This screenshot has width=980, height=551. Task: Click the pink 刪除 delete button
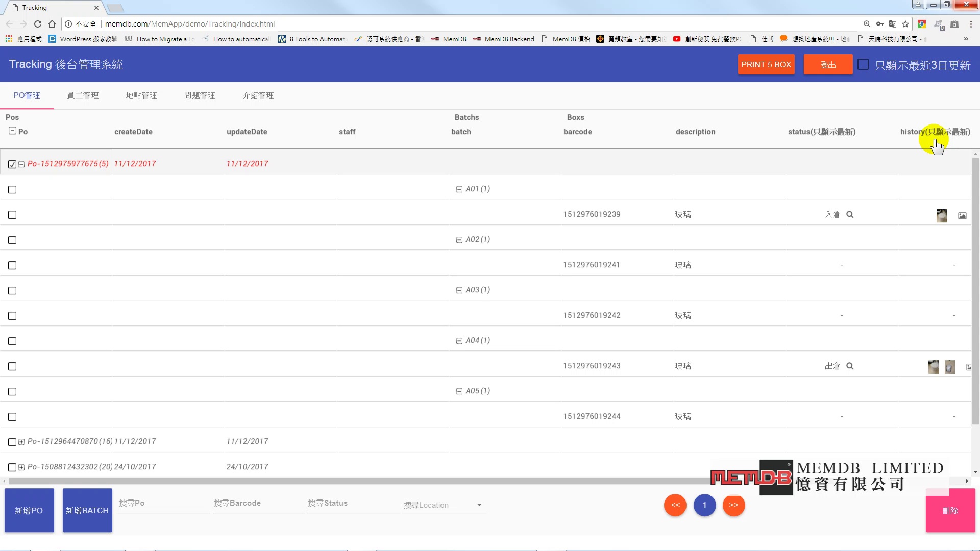(950, 511)
